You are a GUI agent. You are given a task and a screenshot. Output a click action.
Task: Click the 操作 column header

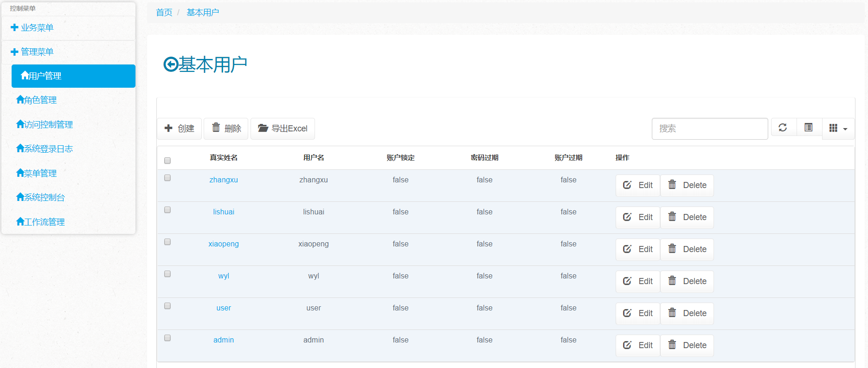tap(622, 158)
